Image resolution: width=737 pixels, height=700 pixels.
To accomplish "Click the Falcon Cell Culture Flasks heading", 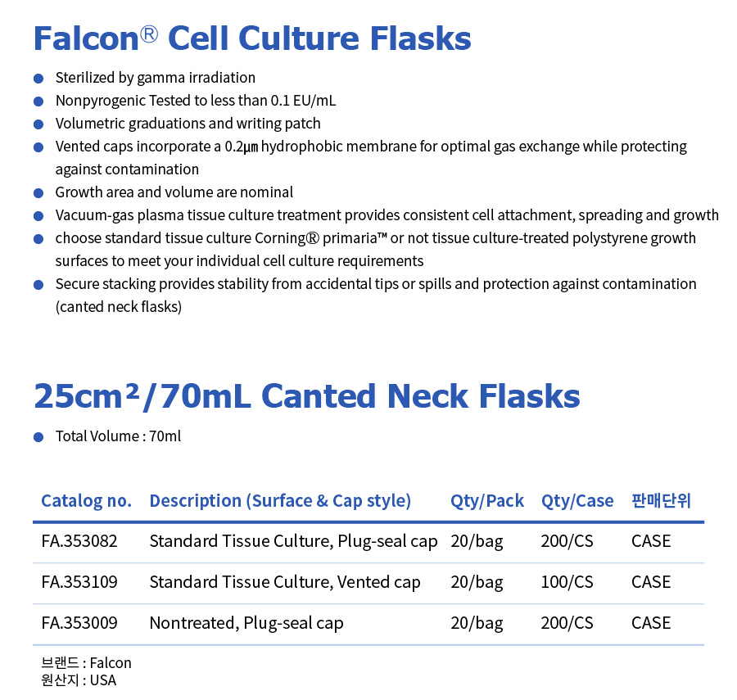I will pyautogui.click(x=252, y=38).
